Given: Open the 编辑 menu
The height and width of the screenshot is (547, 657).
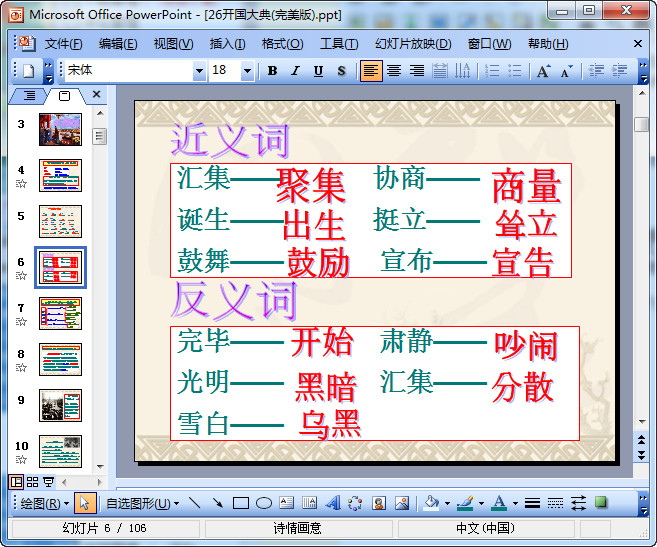Looking at the screenshot, I should [118, 44].
